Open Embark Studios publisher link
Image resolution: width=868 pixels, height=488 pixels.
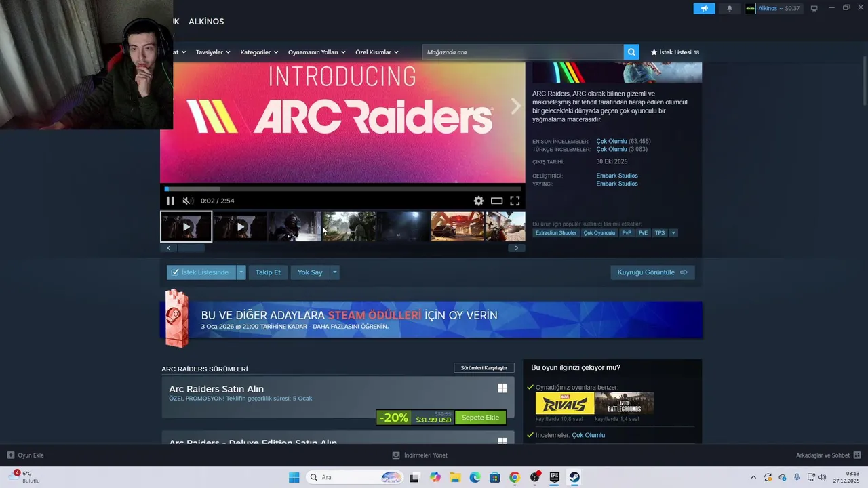617,184
